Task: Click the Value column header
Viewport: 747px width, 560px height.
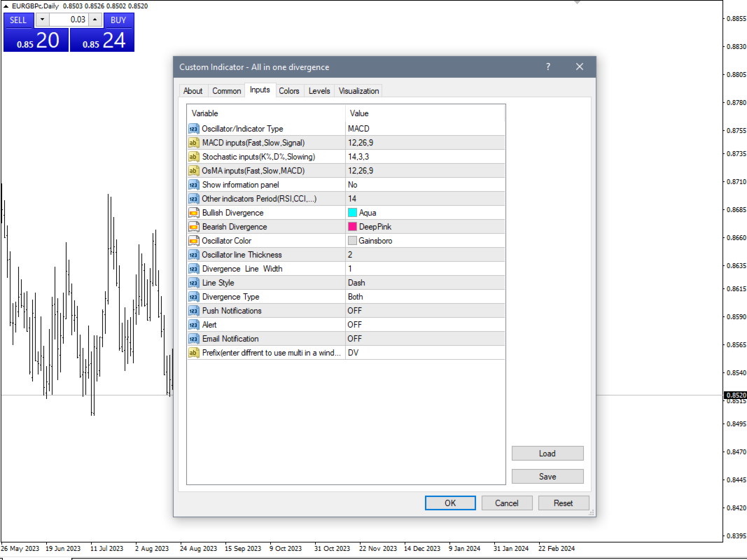Action: coord(425,113)
